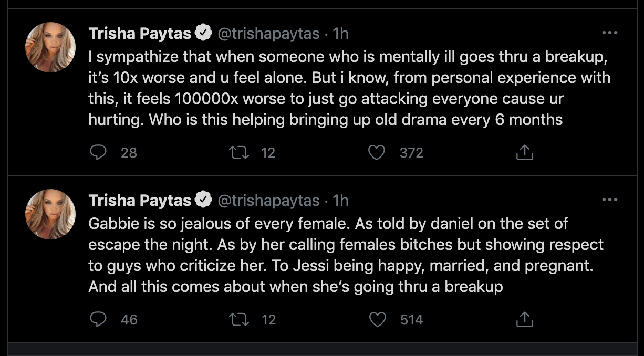644x356 pixels.
Task: Retweet the tweet about Gabbie
Action: tap(239, 319)
